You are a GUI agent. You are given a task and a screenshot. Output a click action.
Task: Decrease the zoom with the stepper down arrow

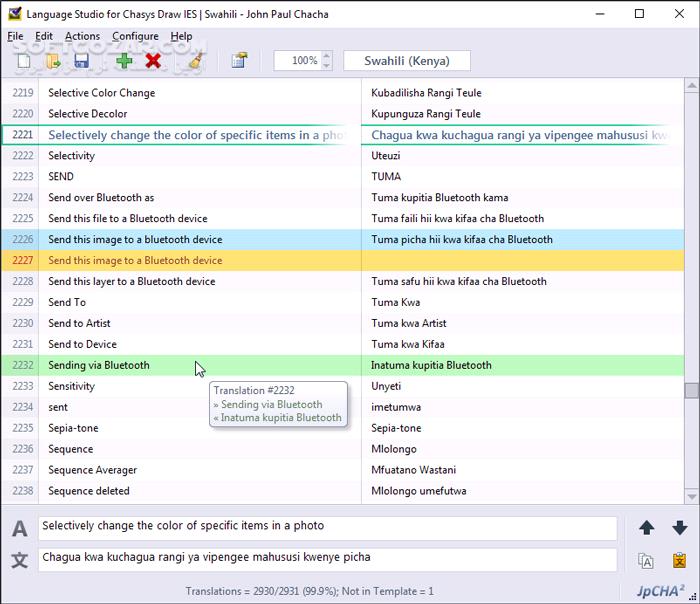click(327, 66)
